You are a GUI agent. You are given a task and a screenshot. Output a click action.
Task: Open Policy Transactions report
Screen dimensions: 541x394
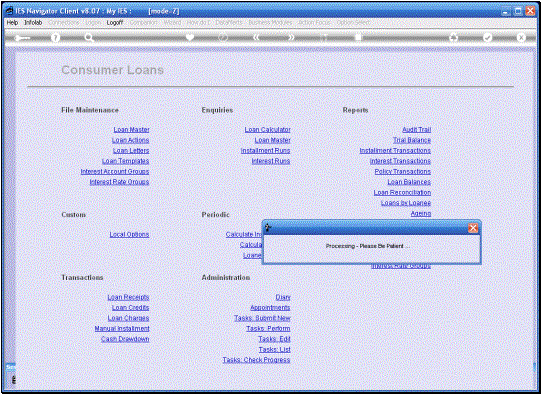pos(403,171)
